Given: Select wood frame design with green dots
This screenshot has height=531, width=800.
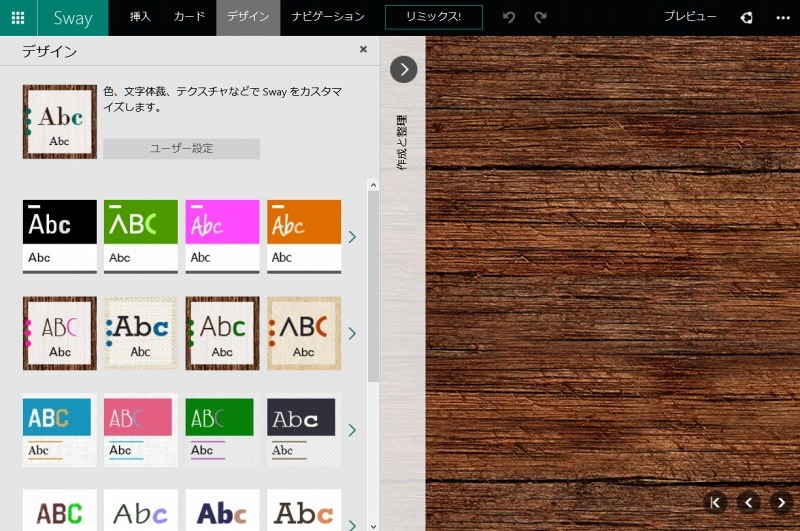Looking at the screenshot, I should click(222, 333).
